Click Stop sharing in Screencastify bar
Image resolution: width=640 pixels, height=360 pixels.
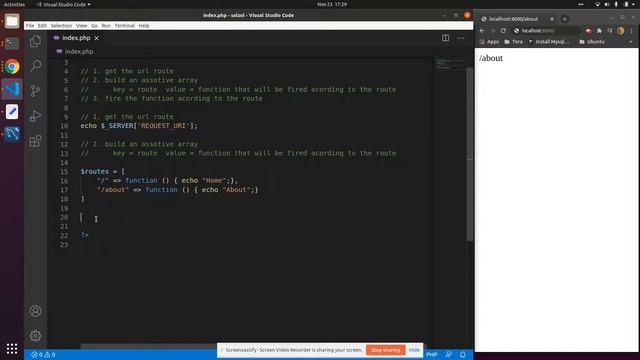(x=385, y=350)
